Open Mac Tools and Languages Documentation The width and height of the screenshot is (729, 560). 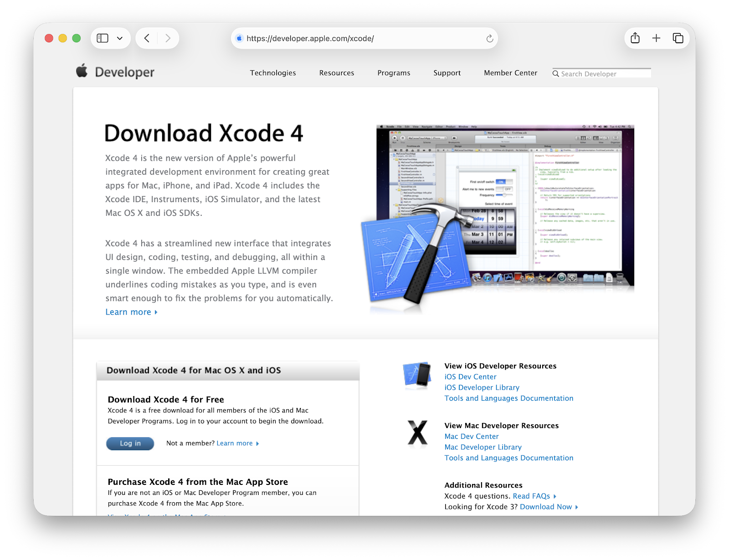[508, 458]
